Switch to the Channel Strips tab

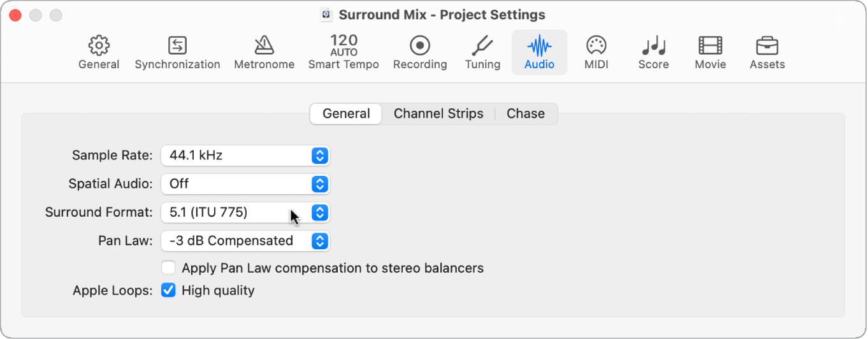(x=438, y=114)
